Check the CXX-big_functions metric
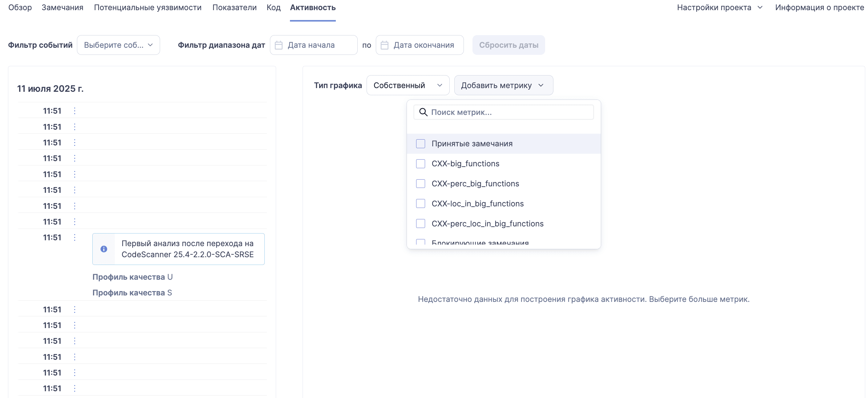Viewport: 868px width, 398px height. click(x=420, y=164)
